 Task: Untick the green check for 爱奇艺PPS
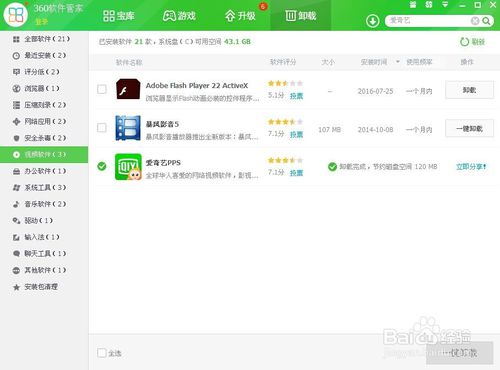[102, 166]
